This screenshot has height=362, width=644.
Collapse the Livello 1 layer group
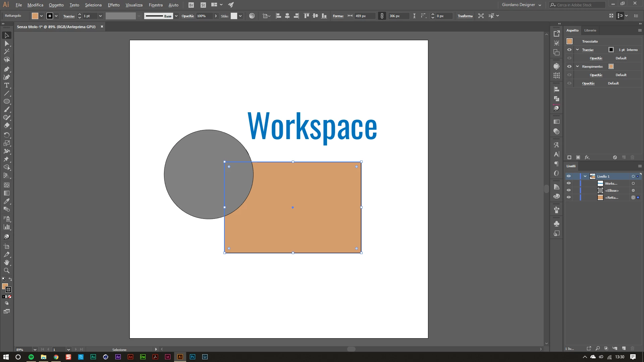tap(585, 176)
